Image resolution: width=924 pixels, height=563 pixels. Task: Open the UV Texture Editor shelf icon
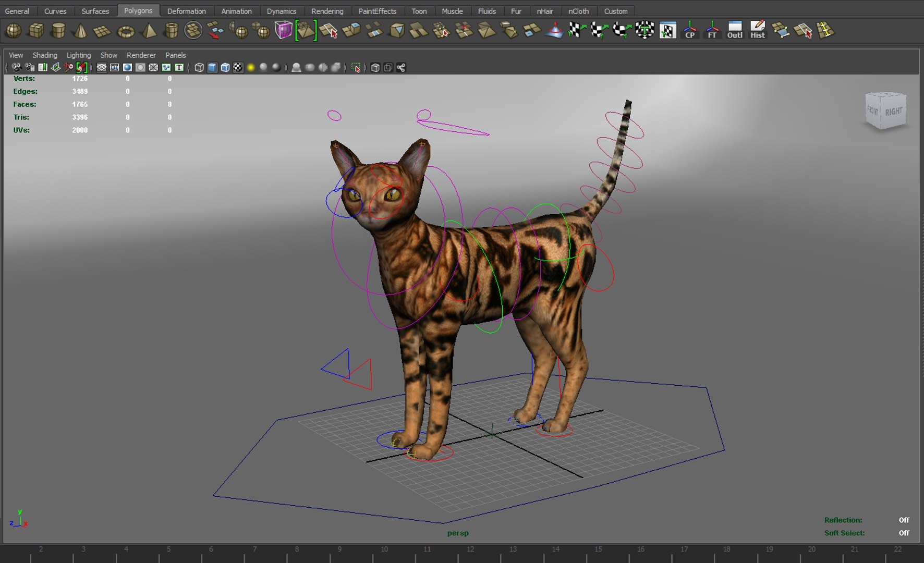pos(667,30)
